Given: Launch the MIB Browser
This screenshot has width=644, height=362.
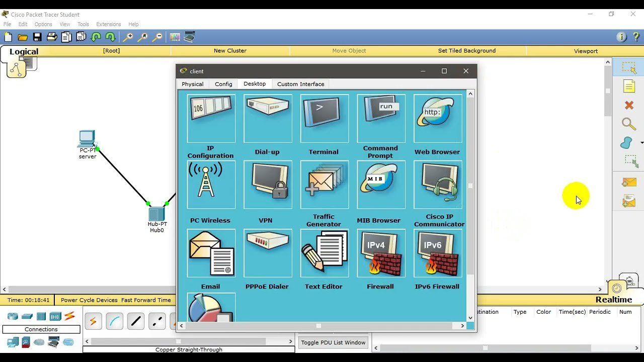Looking at the screenshot, I should point(381,185).
